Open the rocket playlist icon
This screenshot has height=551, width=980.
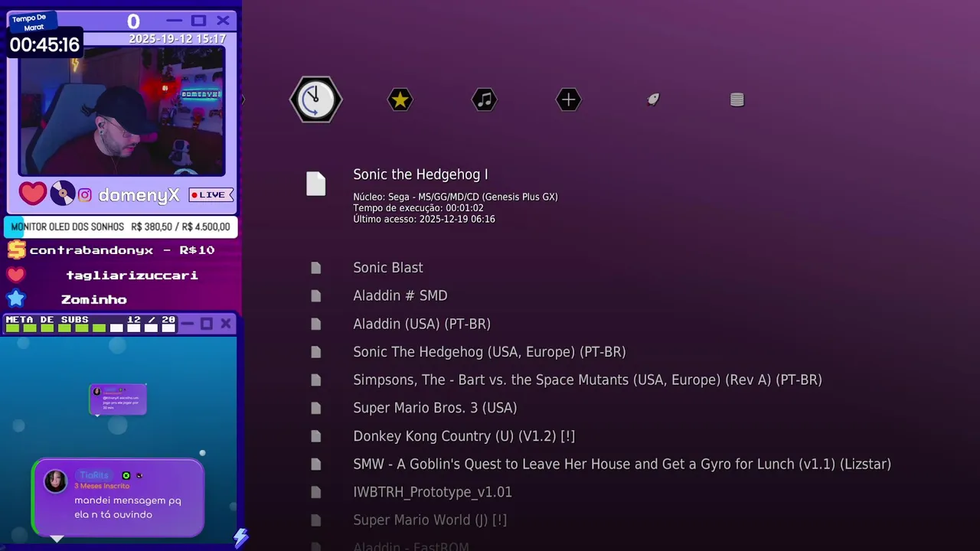pyautogui.click(x=652, y=99)
